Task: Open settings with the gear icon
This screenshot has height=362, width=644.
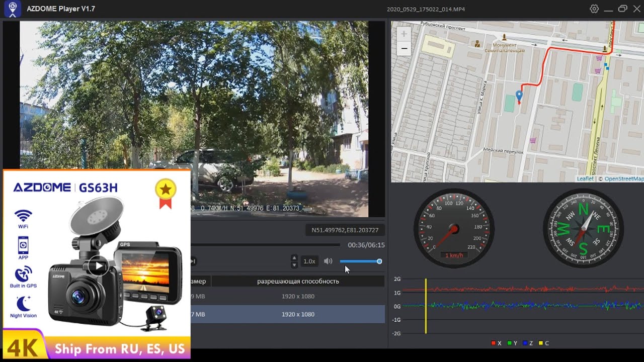Action: (x=594, y=9)
